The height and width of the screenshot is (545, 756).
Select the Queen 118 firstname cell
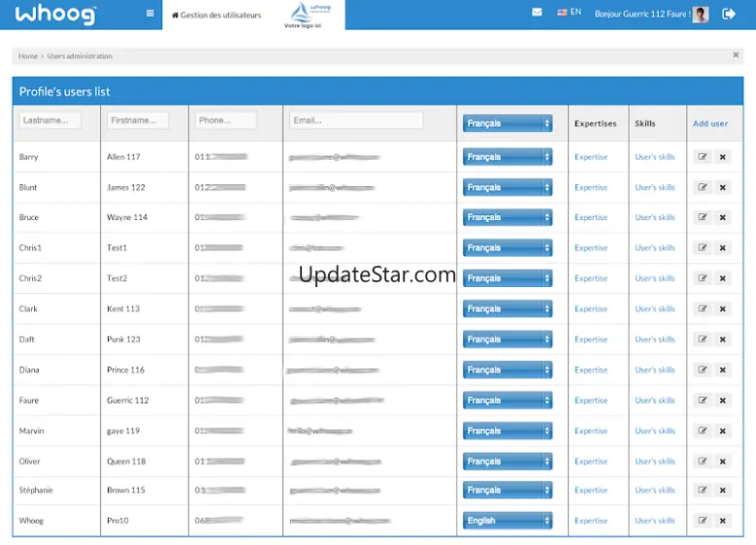pos(126,462)
